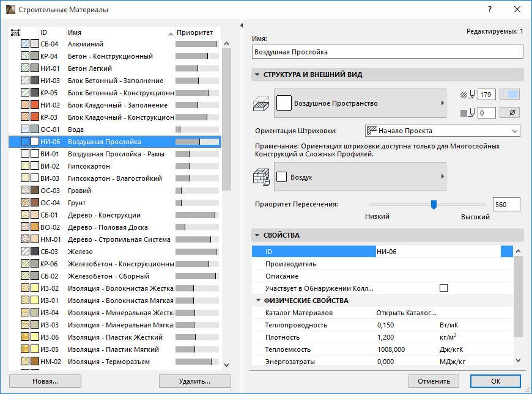Click the Открыть Каталог... link
532x394 pixels.
[406, 313]
